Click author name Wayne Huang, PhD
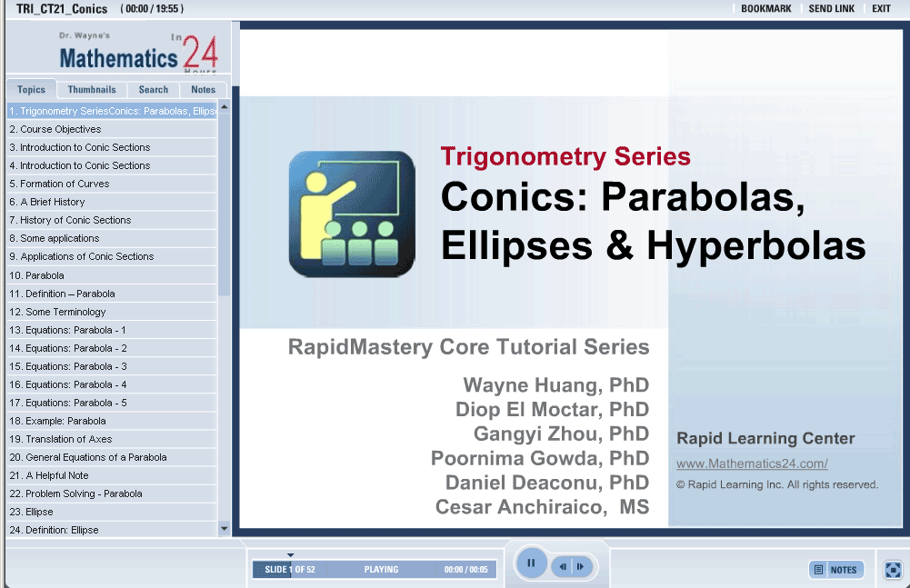This screenshot has width=910, height=588. click(556, 385)
